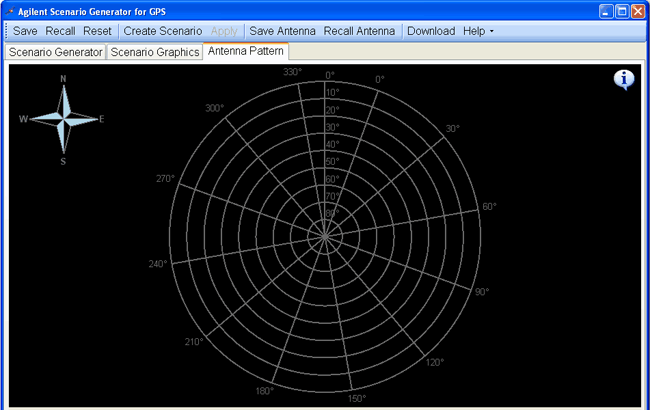650x410 pixels.
Task: Open the Help dropdown menu
Action: tap(478, 31)
